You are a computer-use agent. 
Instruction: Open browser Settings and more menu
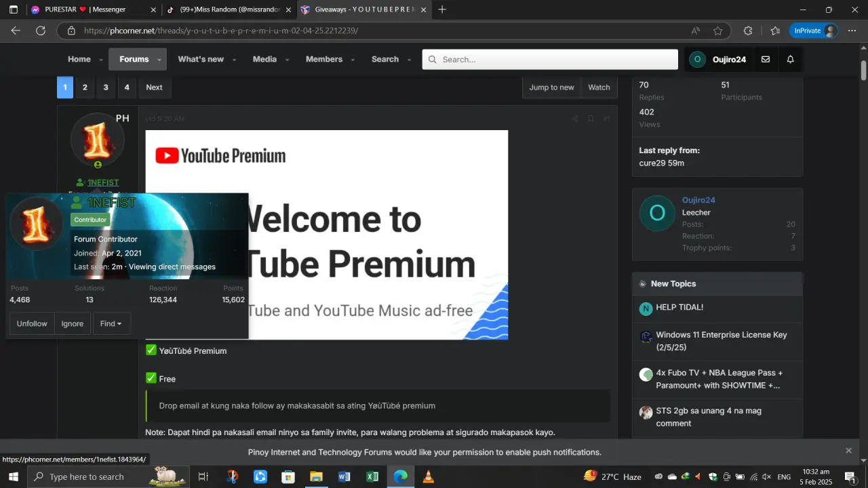click(x=852, y=30)
